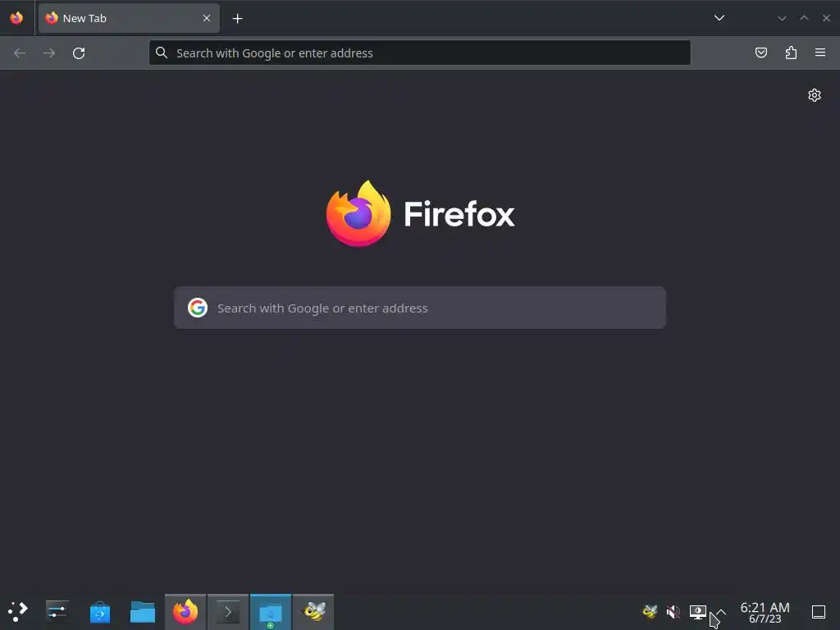The image size is (840, 630).
Task: Open the Firefox View pinned icon
Action: 16,18
